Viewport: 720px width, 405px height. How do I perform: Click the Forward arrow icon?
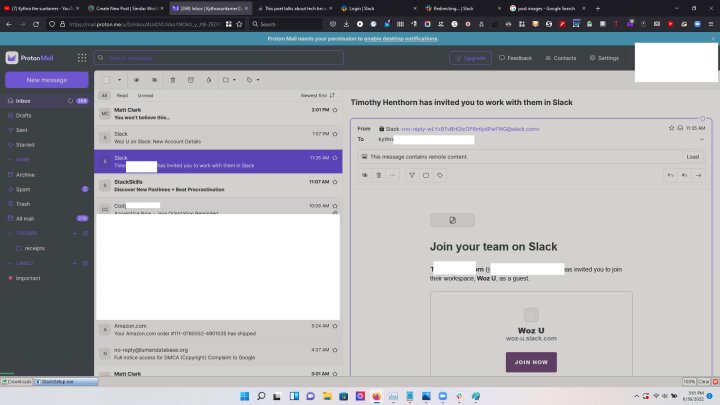pos(698,175)
